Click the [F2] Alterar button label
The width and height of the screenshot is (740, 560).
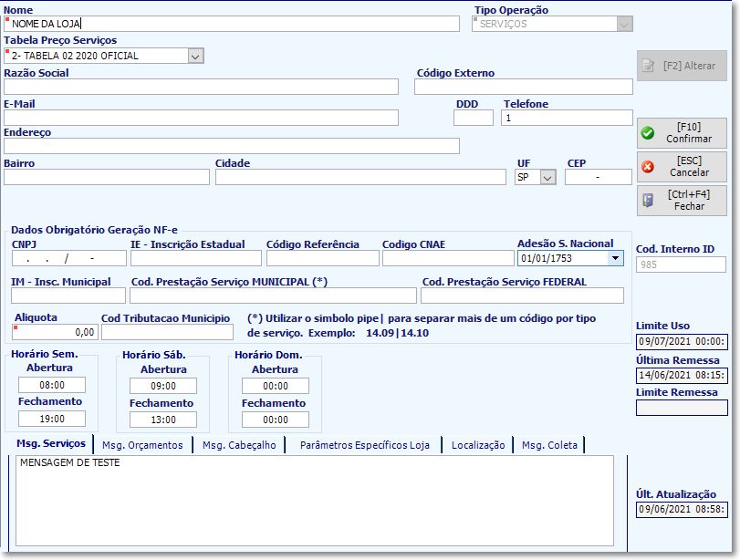pyautogui.click(x=689, y=66)
